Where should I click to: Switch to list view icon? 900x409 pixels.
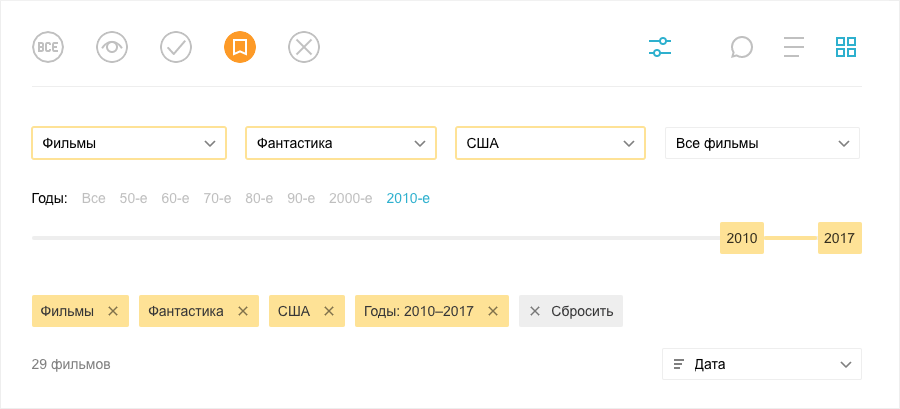tap(794, 47)
